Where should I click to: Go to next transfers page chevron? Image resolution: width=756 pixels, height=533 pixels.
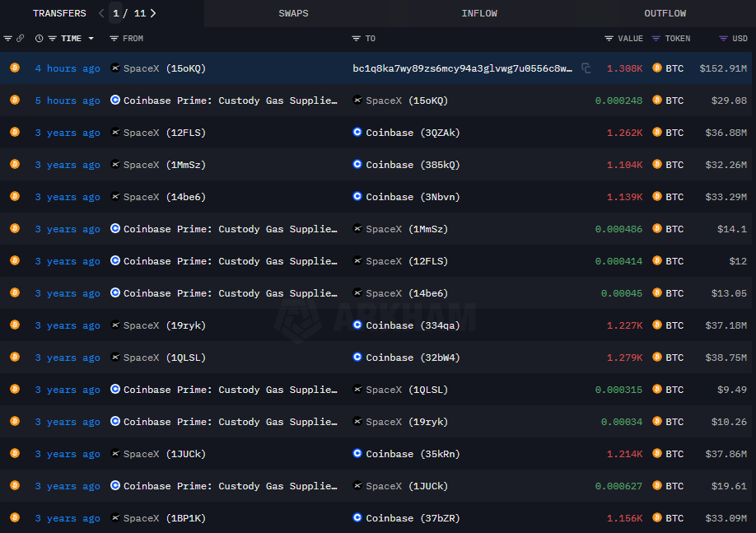click(x=153, y=13)
